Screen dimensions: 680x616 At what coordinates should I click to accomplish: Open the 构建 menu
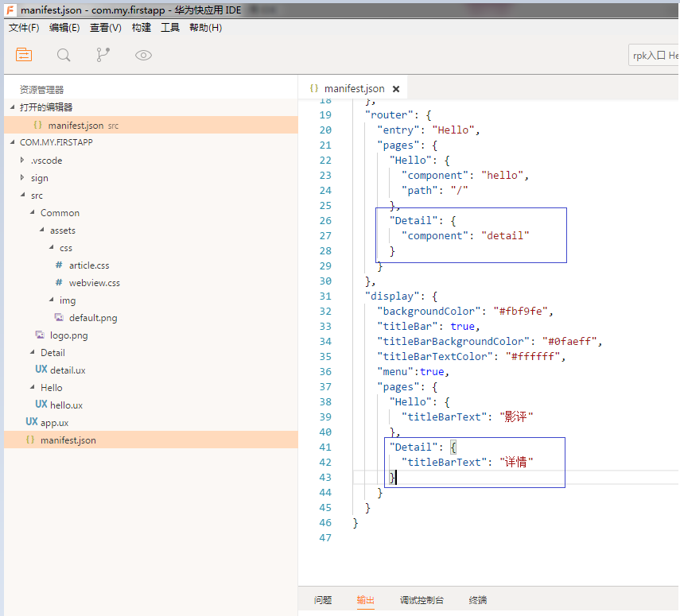[x=142, y=28]
